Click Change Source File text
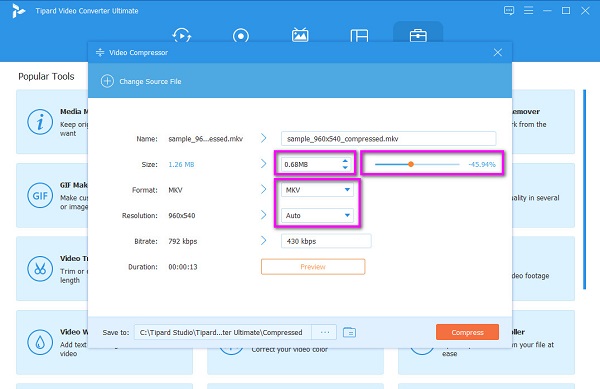 [x=150, y=81]
